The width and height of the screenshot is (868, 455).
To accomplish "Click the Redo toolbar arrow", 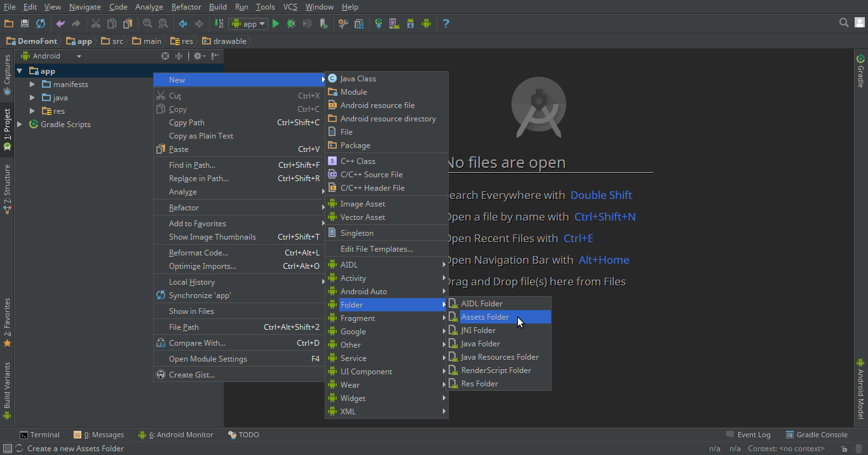I will 76,24.
